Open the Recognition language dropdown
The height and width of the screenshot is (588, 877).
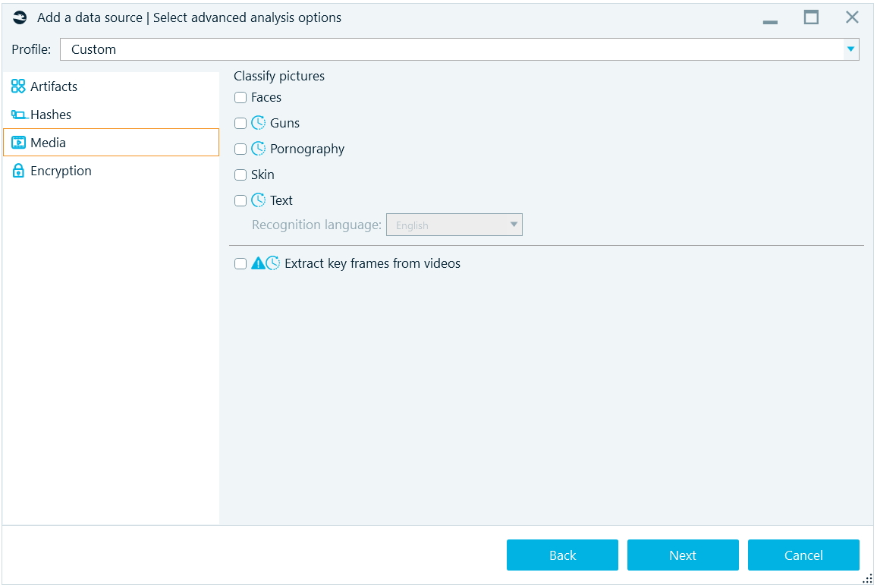click(454, 225)
